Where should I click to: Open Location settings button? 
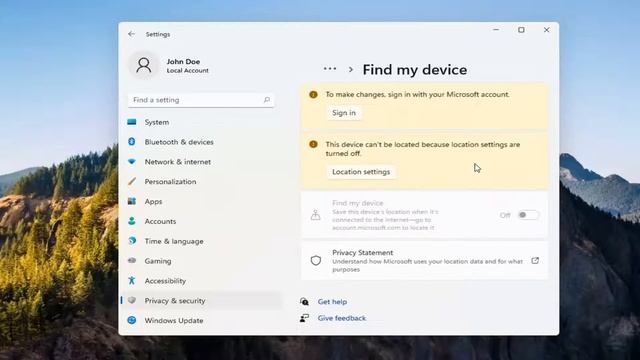(361, 172)
